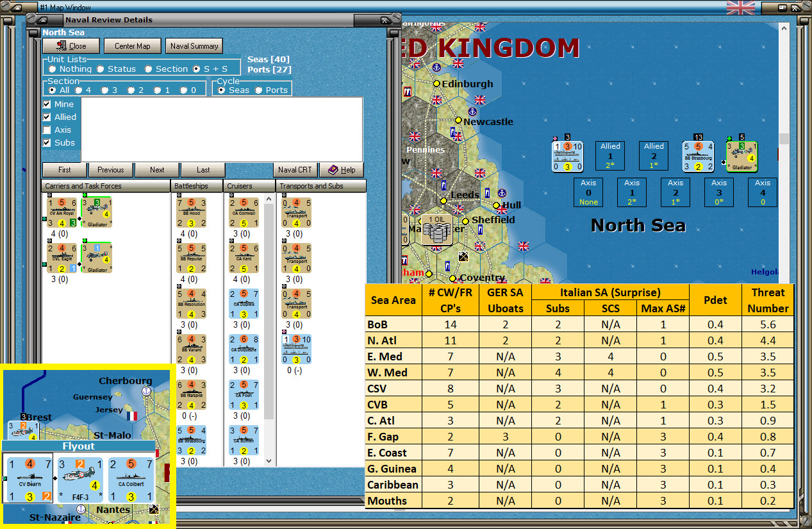Image resolution: width=812 pixels, height=529 pixels.
Task: Click the Allied 1 sea box on map
Action: [x=610, y=156]
